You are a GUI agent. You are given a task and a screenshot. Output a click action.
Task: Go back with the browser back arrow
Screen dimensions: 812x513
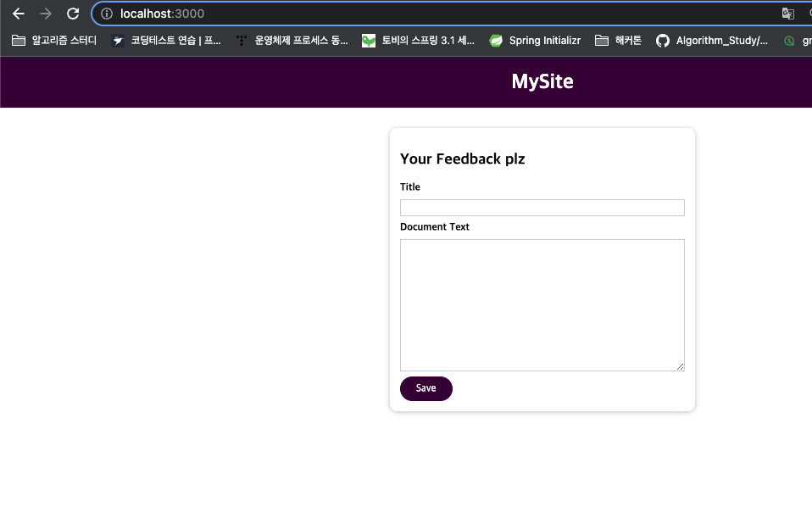click(x=18, y=14)
